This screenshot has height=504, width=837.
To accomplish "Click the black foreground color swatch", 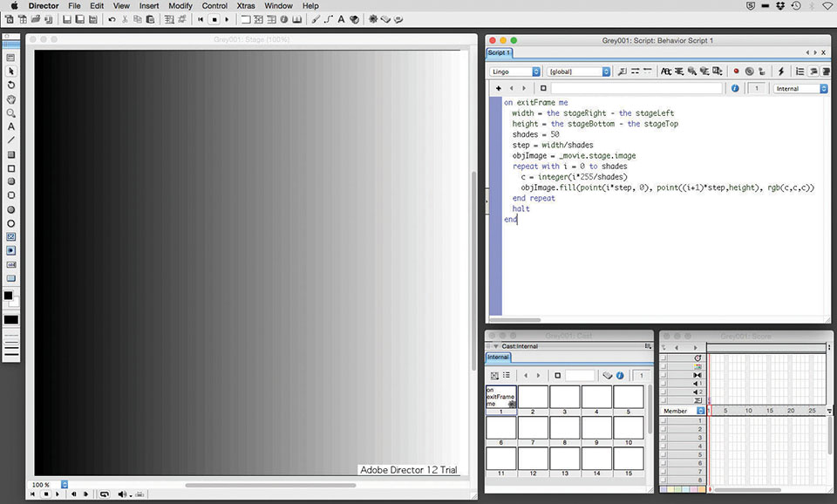I will (8, 296).
